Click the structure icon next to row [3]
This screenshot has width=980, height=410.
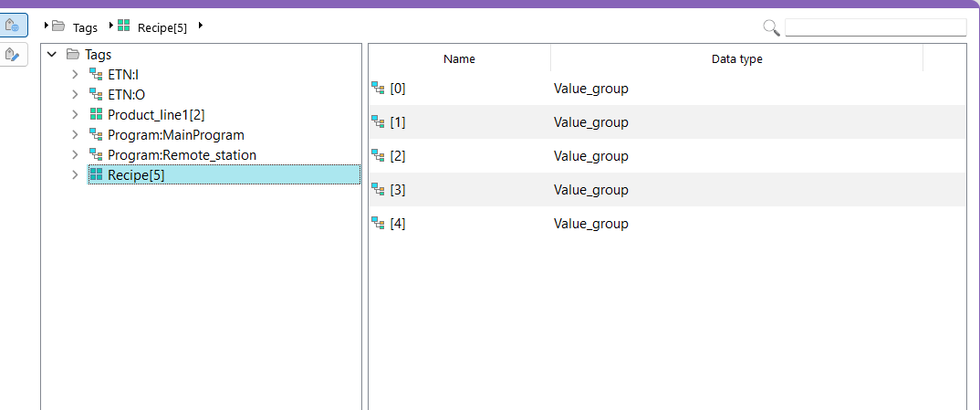[378, 190]
